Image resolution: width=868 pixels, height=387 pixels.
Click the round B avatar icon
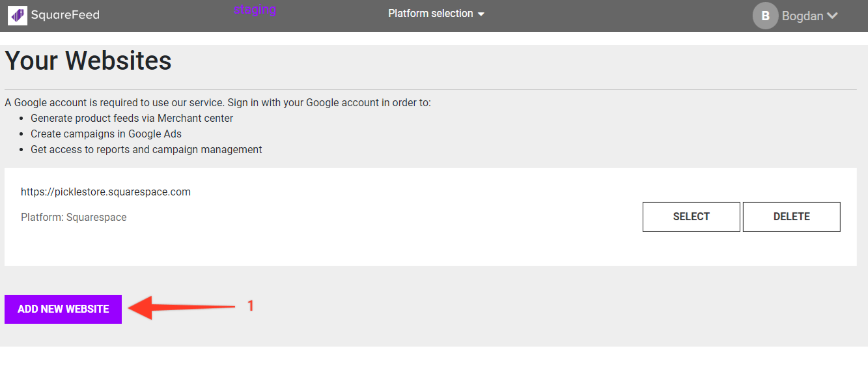coord(765,16)
